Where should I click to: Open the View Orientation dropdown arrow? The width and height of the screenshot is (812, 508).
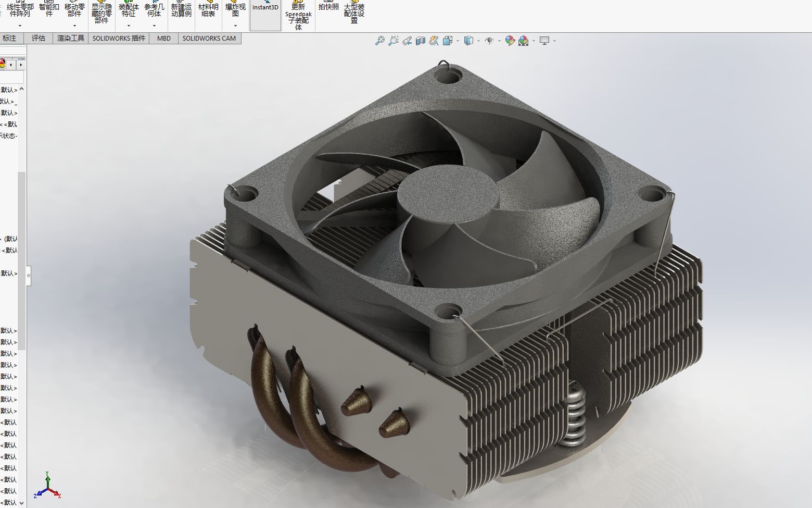[457, 41]
